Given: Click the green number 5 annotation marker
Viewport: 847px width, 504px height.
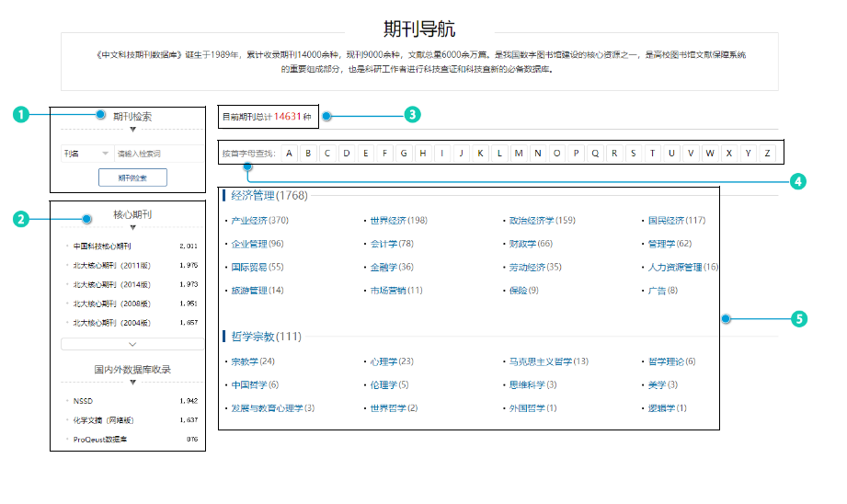Looking at the screenshot, I should (798, 319).
